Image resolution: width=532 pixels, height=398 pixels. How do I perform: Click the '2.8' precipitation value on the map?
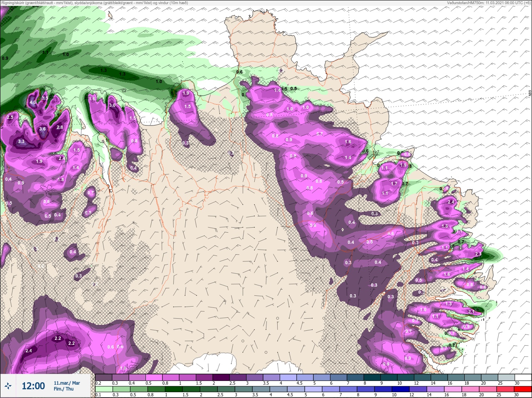[60, 127]
